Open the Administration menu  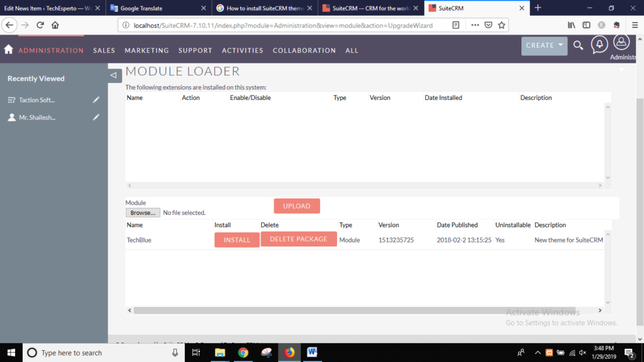click(51, 50)
